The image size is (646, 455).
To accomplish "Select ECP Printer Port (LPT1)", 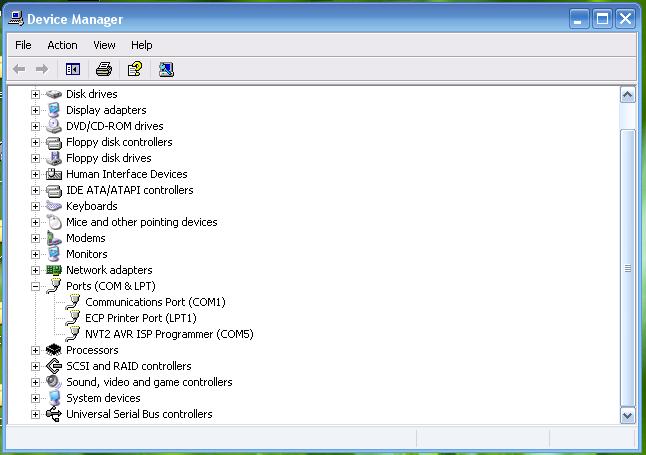I will 141,318.
